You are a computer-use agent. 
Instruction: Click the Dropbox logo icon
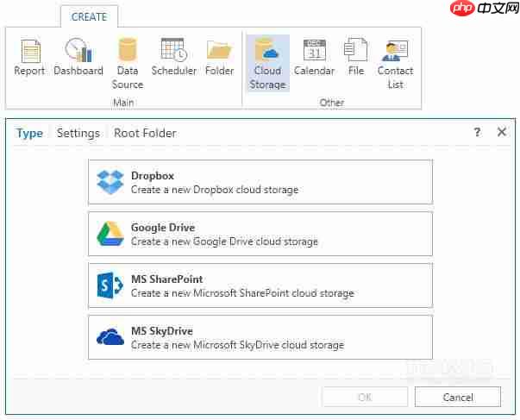pyautogui.click(x=110, y=182)
